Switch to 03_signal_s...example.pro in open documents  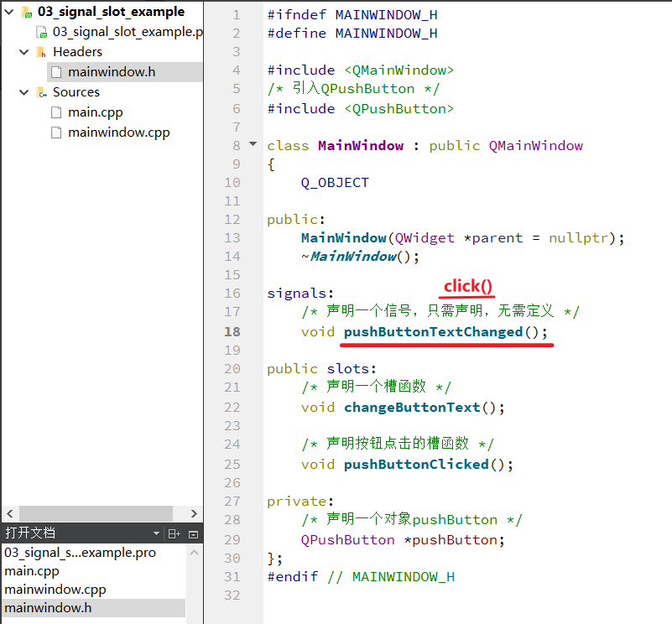[x=80, y=553]
